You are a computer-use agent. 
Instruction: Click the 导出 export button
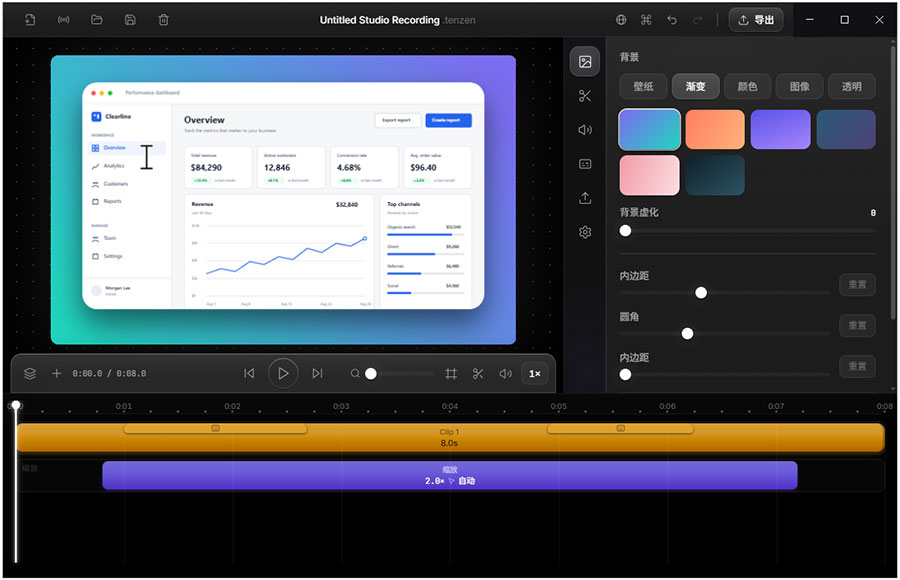click(756, 20)
